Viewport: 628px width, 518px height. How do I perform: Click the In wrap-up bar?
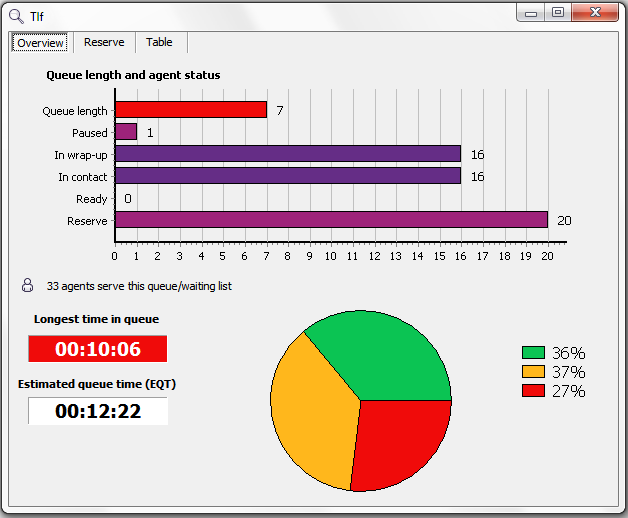(x=288, y=154)
